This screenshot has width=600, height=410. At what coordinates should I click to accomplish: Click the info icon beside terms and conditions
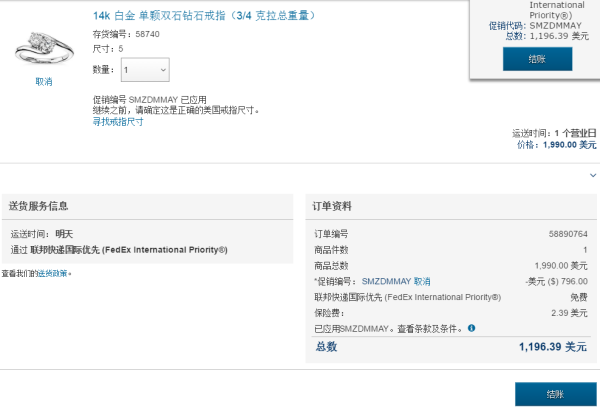(x=471, y=328)
